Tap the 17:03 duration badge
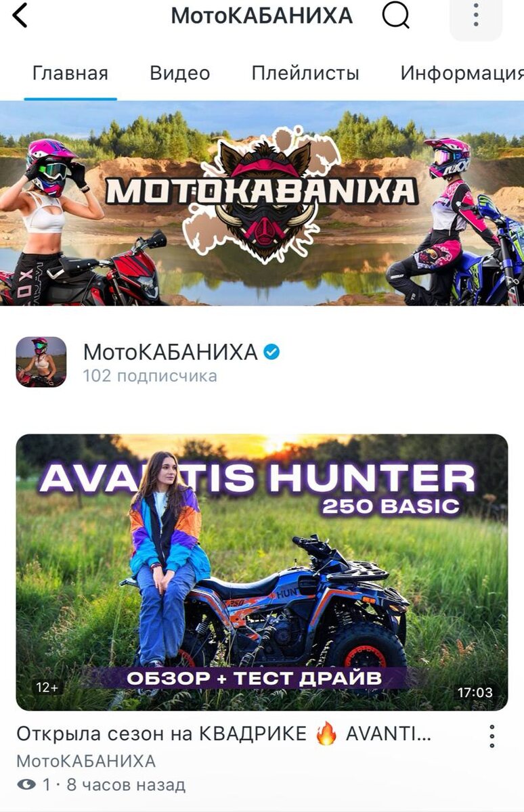 tap(475, 692)
